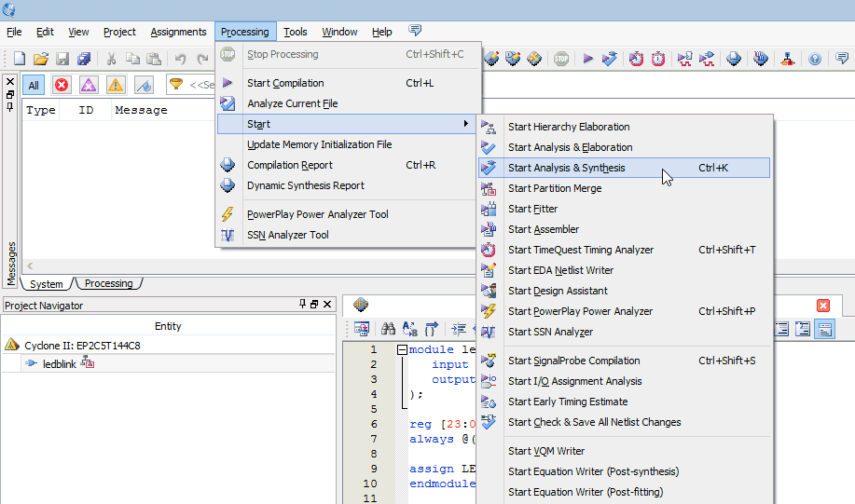The image size is (855, 504).
Task: Switch to the Processing messages tab
Action: coord(108,283)
